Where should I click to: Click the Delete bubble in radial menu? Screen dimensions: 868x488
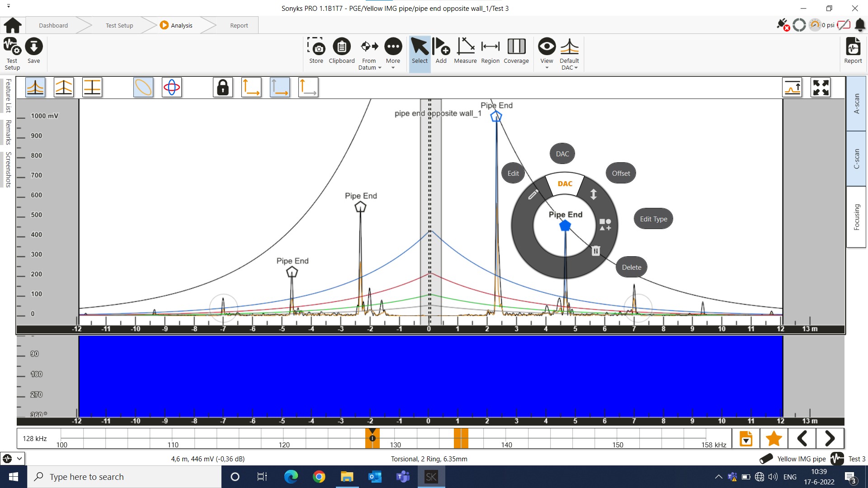point(631,267)
